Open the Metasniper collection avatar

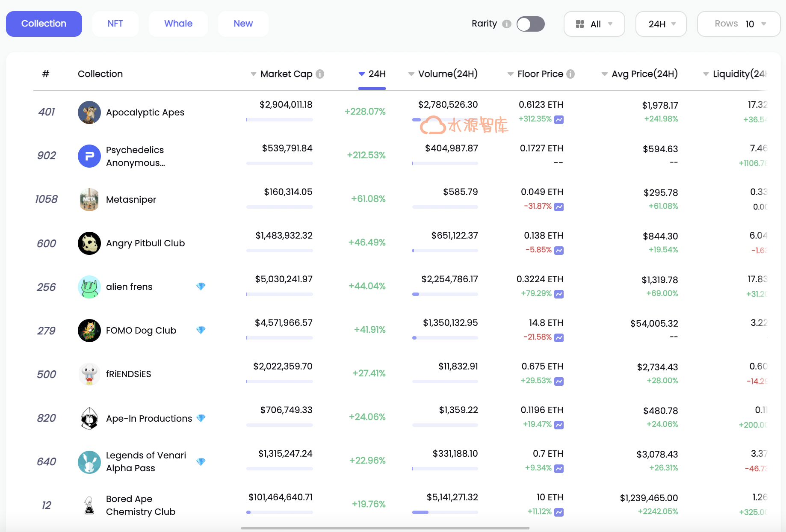click(x=89, y=200)
